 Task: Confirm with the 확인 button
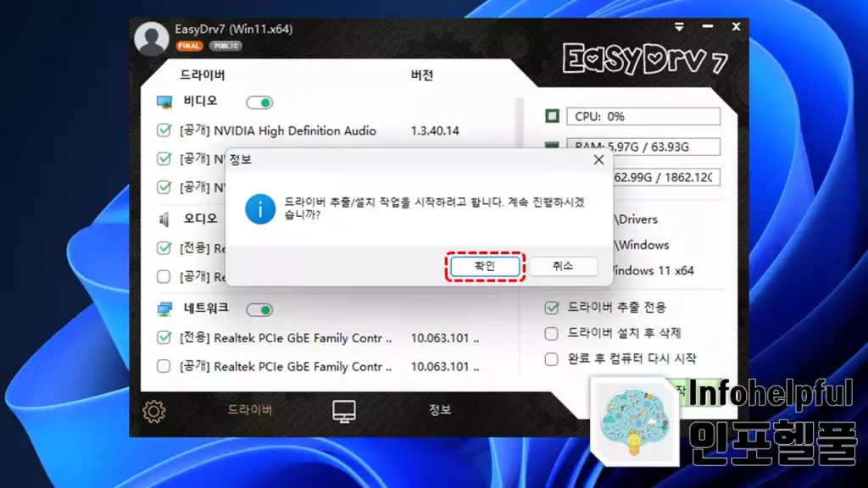click(x=485, y=266)
